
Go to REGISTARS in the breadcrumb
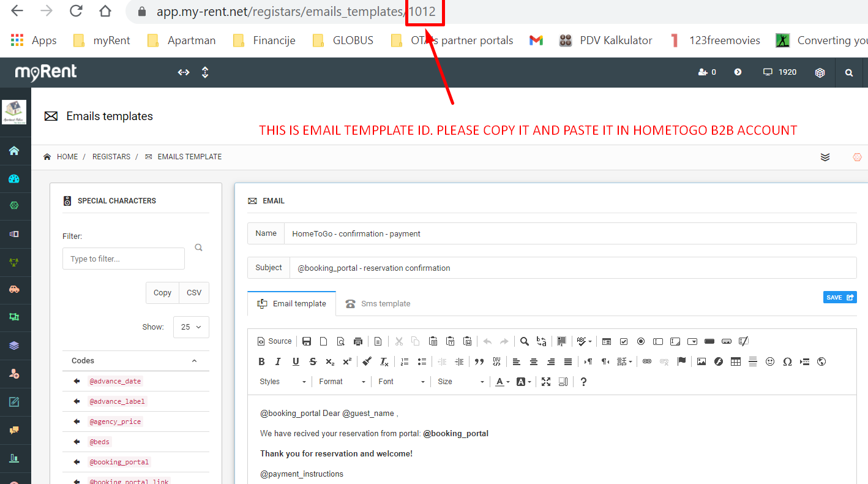111,157
